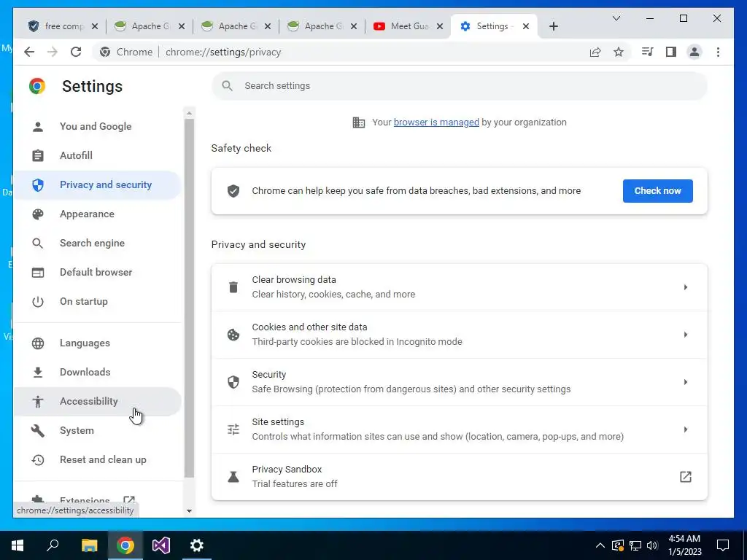This screenshot has height=560, width=747.
Task: Switch to the Meet Gua YouTube tab
Action: [409, 26]
